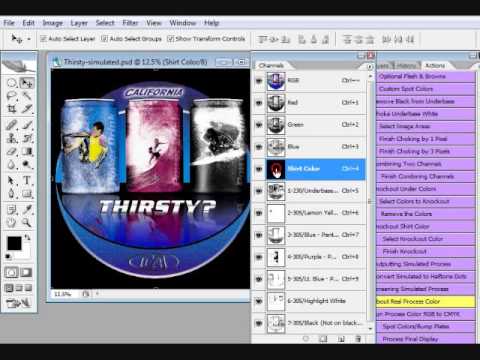The height and width of the screenshot is (360, 480).
Task: Toggle Auto Select Layer checkbox
Action: [x=43, y=39]
